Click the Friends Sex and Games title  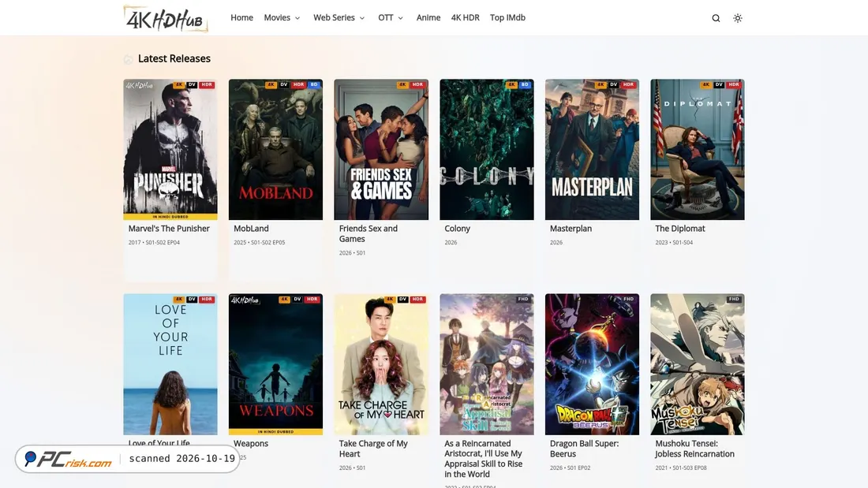point(369,233)
